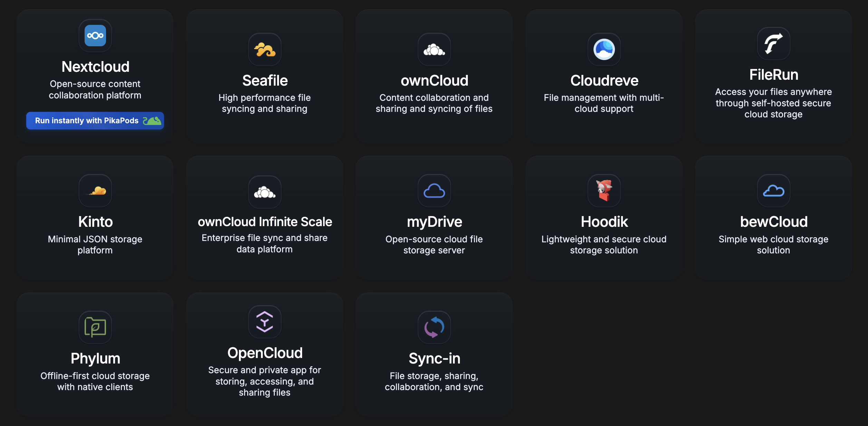Select the FileRun card description
The height and width of the screenshot is (426, 868).
click(773, 103)
